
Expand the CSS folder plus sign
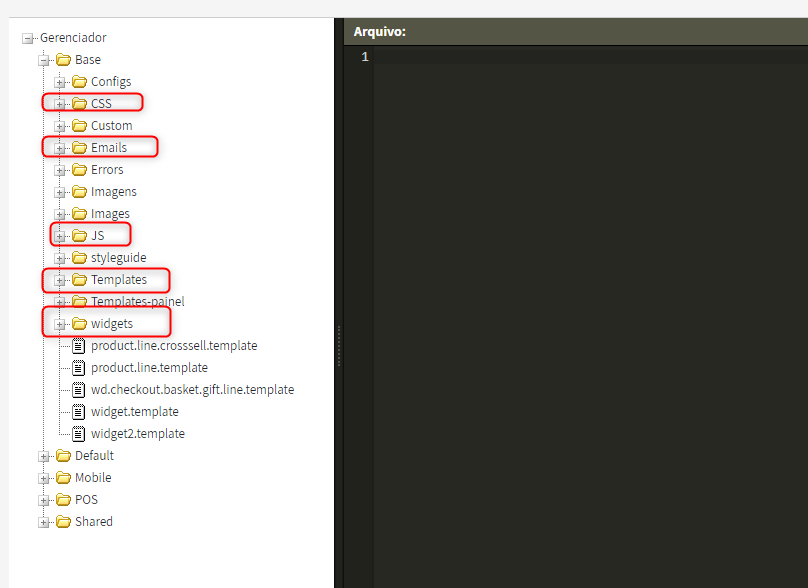(x=60, y=105)
